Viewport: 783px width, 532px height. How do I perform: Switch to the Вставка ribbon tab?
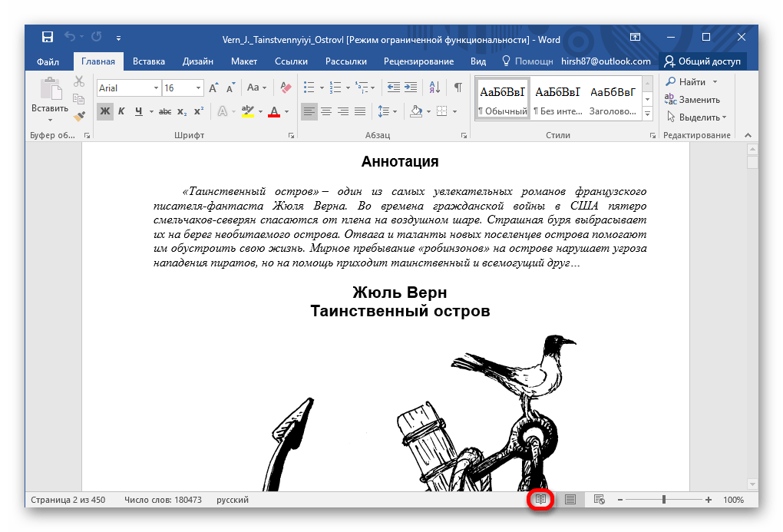click(147, 61)
